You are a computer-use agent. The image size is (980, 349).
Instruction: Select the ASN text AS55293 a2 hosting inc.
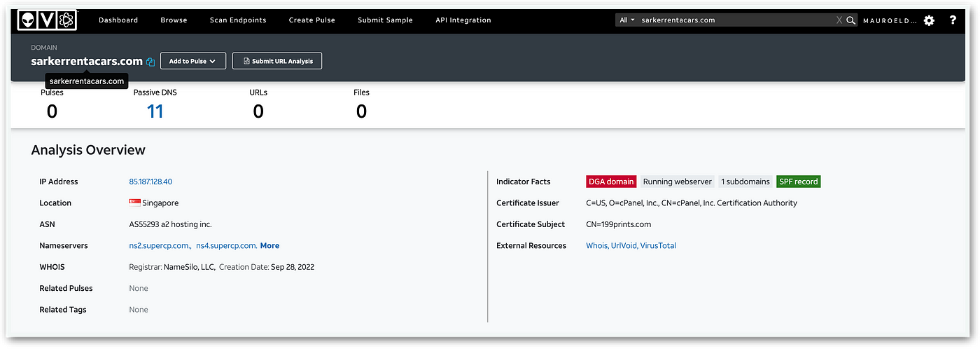[x=170, y=224]
